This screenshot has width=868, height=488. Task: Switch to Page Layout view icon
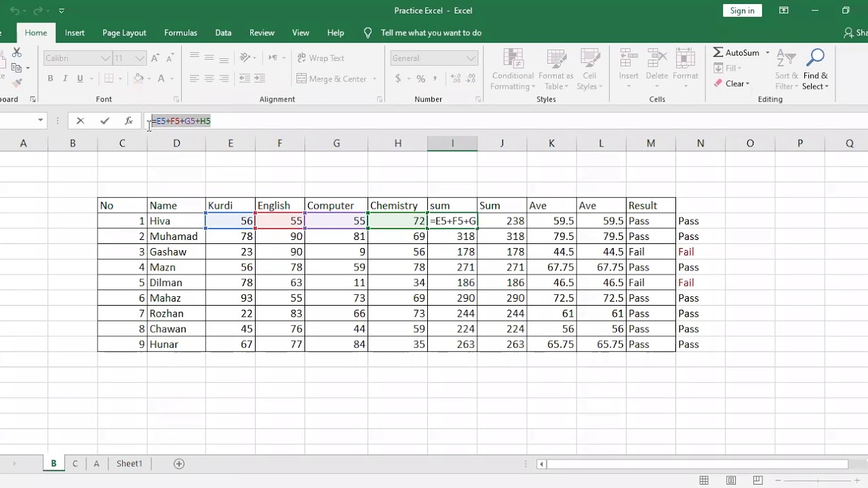point(731,481)
